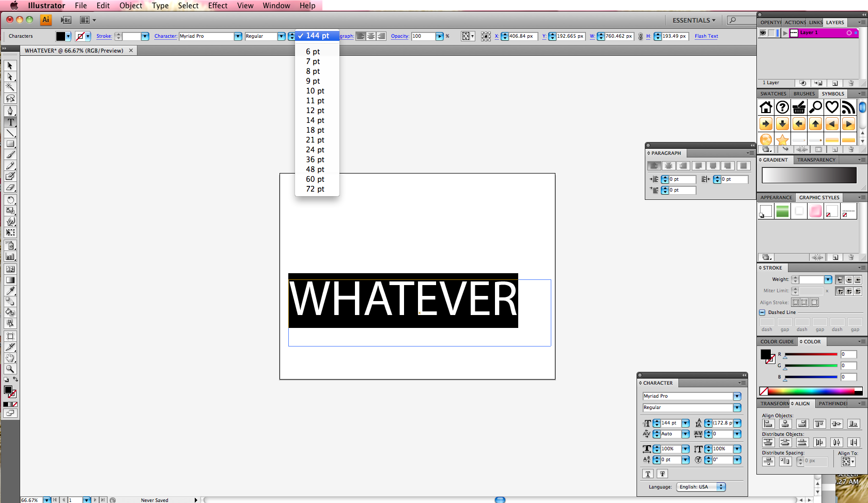The image size is (868, 503).
Task: Click the Opacity link in control bar
Action: pyautogui.click(x=399, y=36)
